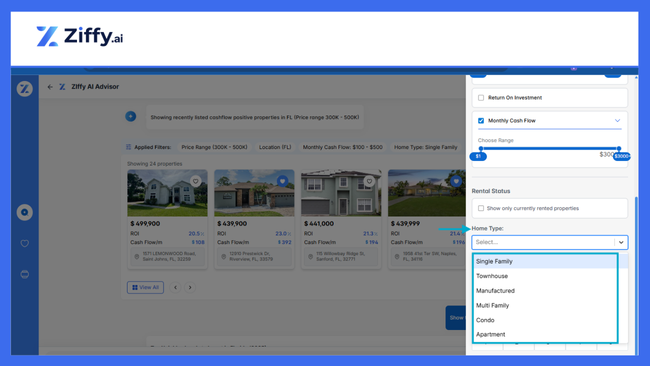Click the Location (FL) filter chip
This screenshot has height=366, width=650.
click(275, 147)
